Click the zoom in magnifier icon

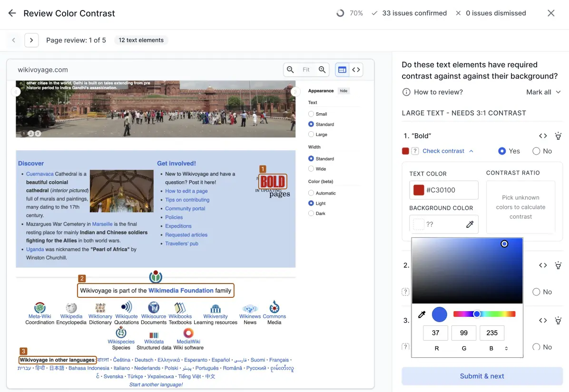323,70
